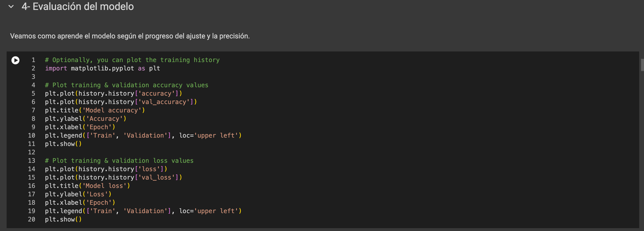Place cursor on plt.ylabel('Loss') line
This screenshot has height=231, width=644.
[x=78, y=194]
